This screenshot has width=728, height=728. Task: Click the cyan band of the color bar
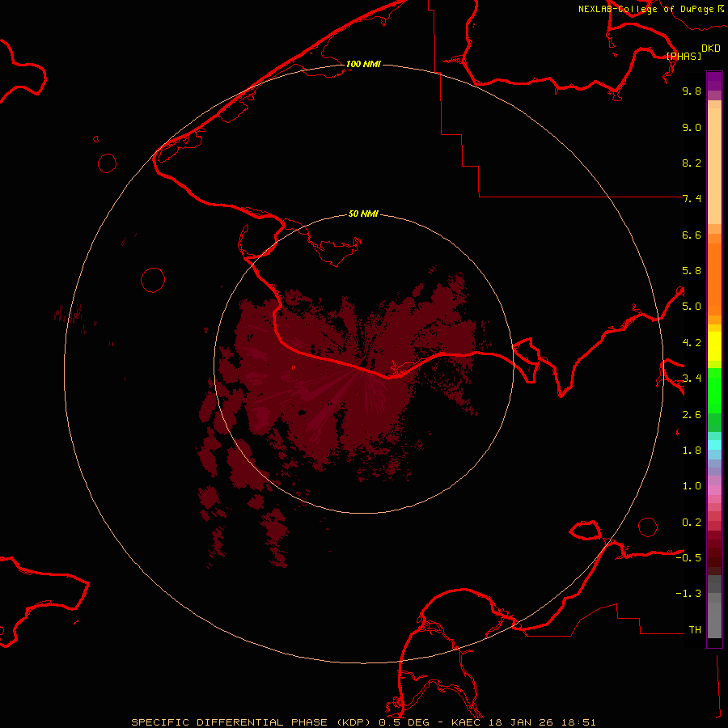pyautogui.click(x=714, y=445)
